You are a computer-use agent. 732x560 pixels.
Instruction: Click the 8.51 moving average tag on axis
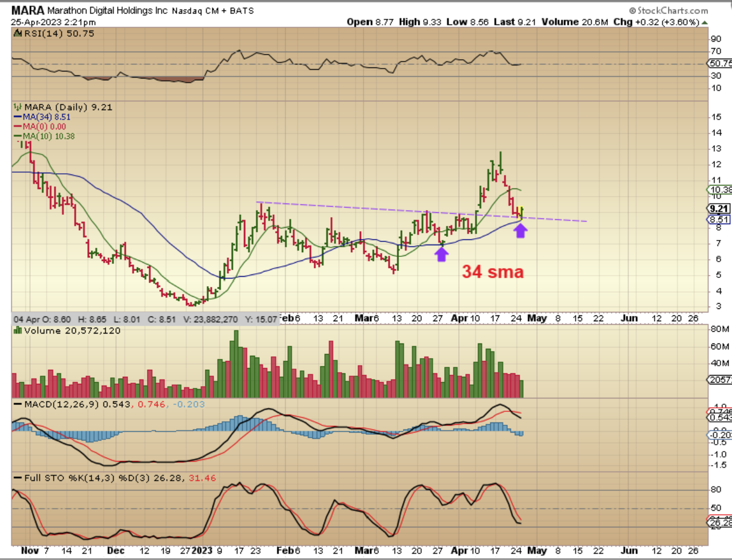tap(720, 219)
